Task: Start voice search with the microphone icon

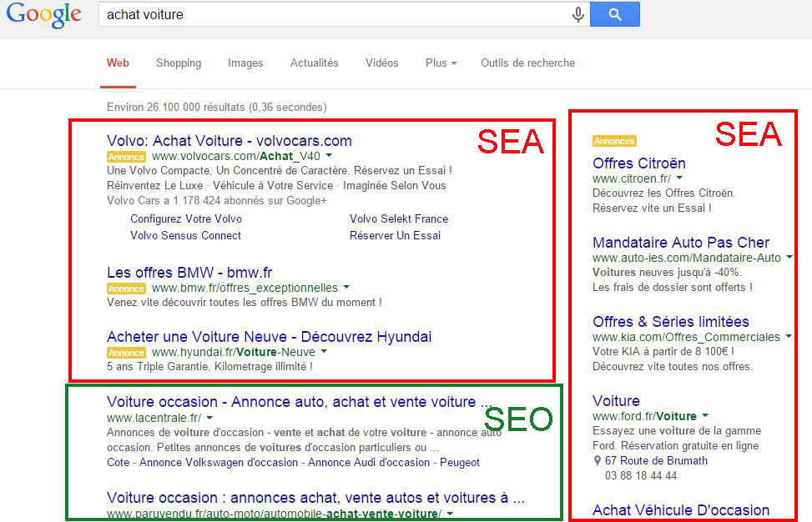Action: click(578, 14)
